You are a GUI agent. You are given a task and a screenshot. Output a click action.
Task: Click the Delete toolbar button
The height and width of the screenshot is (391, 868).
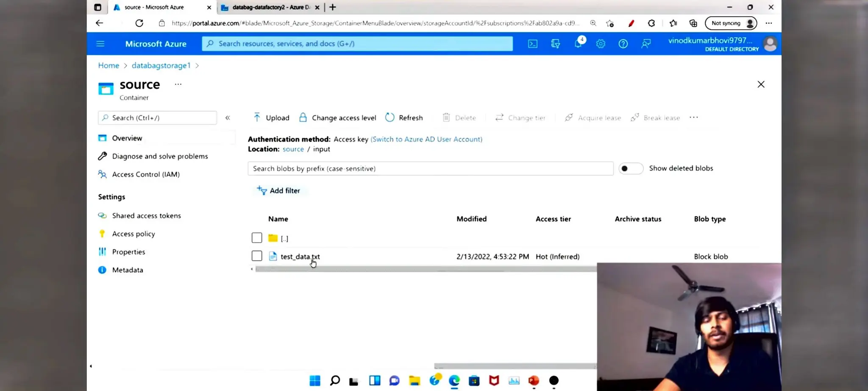pyautogui.click(x=459, y=117)
